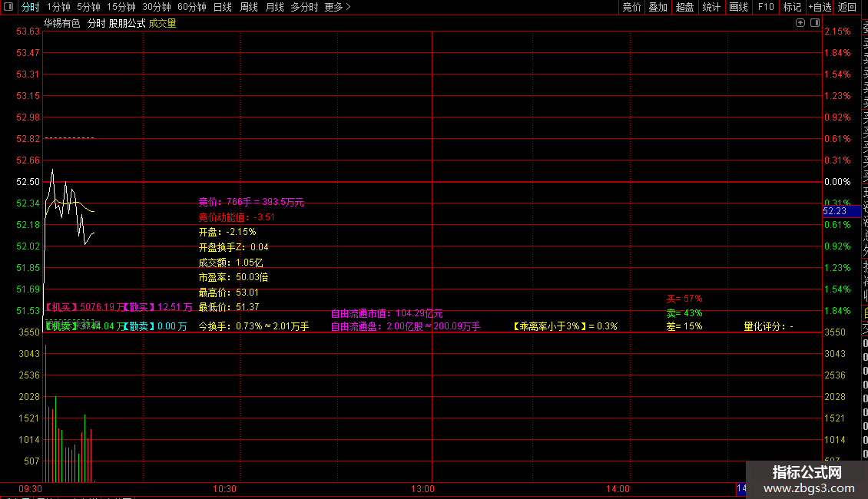Click the 自由流通市值: 104.29亿元 text

[386, 313]
